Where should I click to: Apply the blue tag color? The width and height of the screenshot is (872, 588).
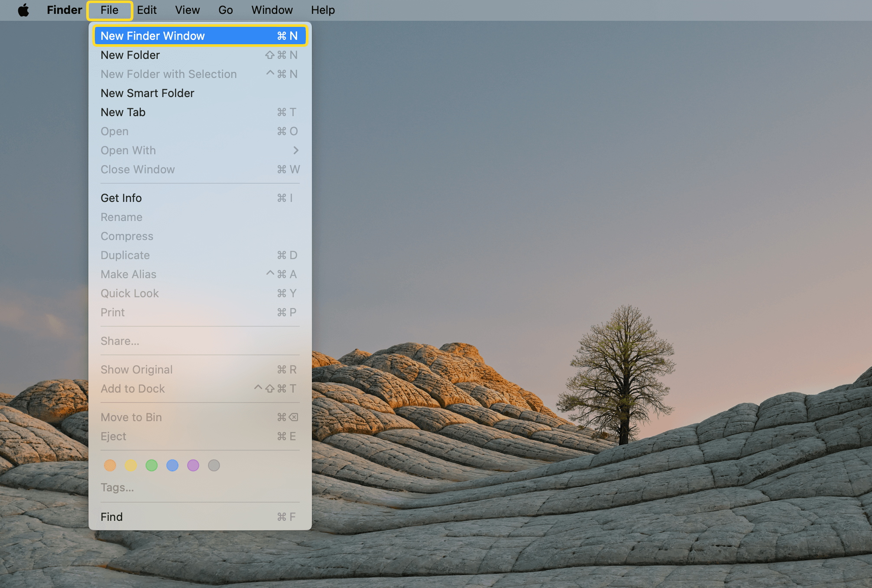[x=172, y=465]
